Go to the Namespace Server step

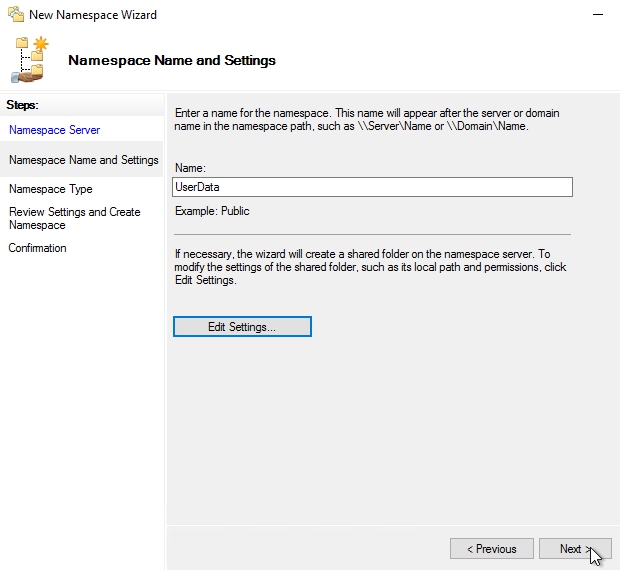54,130
